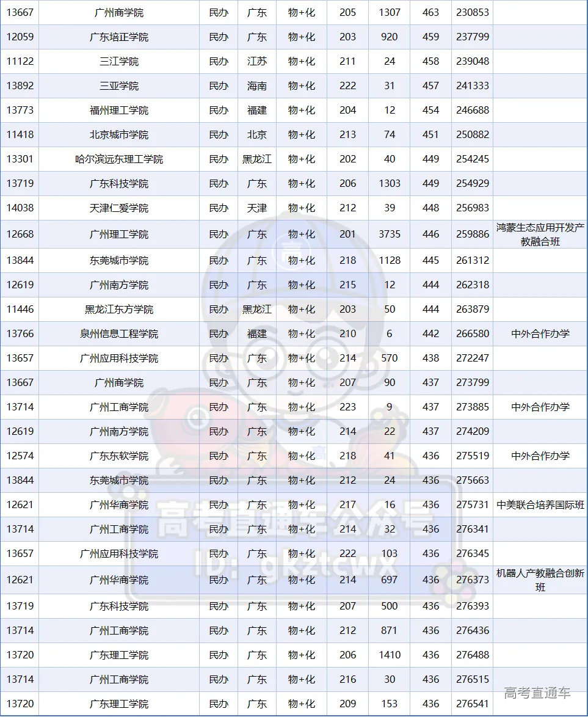Select rank number 276541
Image resolution: width=588 pixels, height=717 pixels.
click(x=473, y=704)
